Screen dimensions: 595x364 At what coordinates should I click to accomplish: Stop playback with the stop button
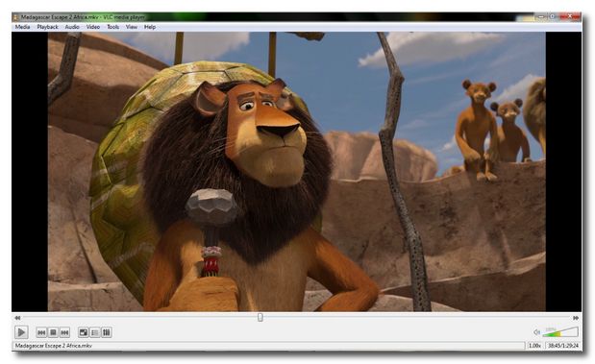coord(53,332)
